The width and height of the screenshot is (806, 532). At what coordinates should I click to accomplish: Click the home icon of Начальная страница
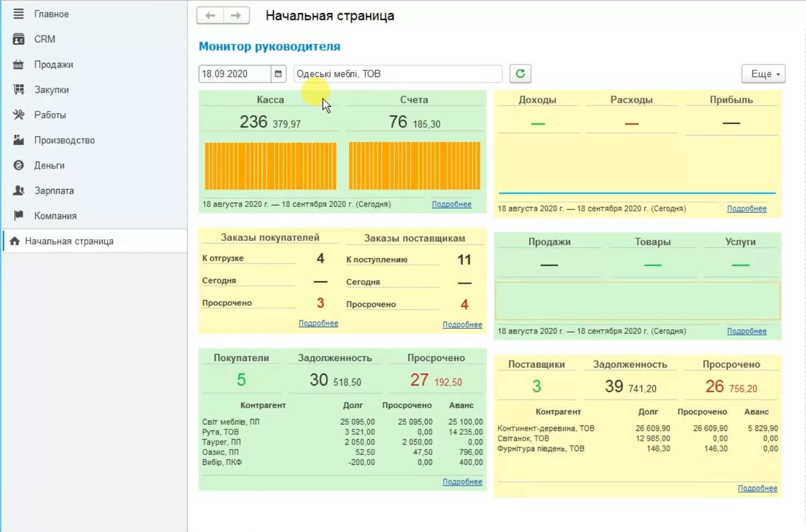click(x=15, y=241)
